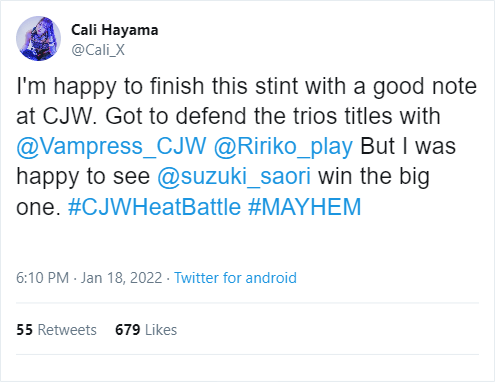Viewport: 495px width, 382px height.
Task: Open the @Cali_X handle
Action: (98, 50)
